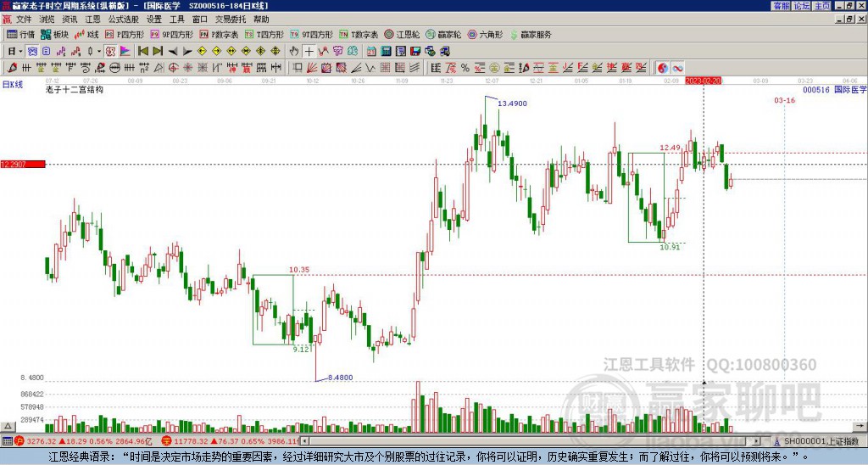
Task: Open the 9P四方形 tool
Action: (x=171, y=34)
